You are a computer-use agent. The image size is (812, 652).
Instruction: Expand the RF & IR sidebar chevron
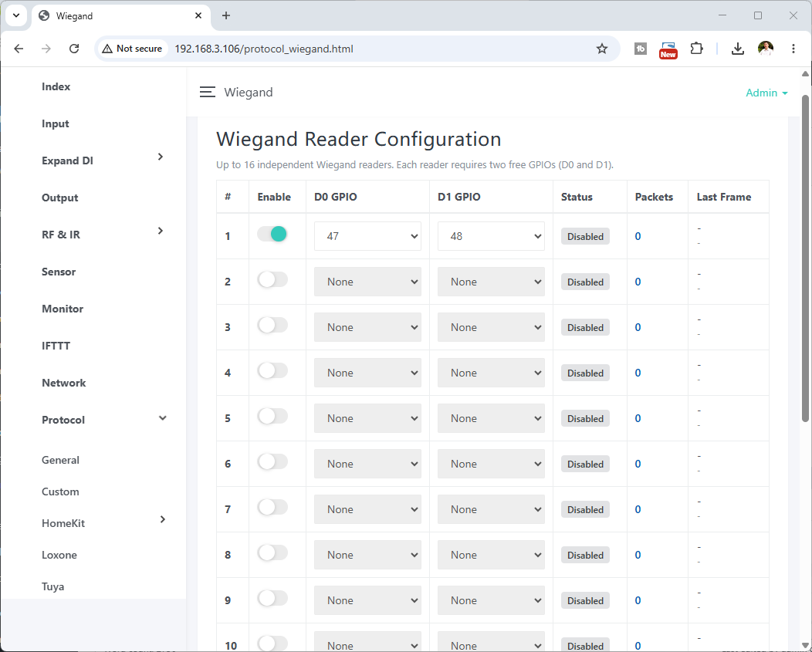pyautogui.click(x=161, y=231)
